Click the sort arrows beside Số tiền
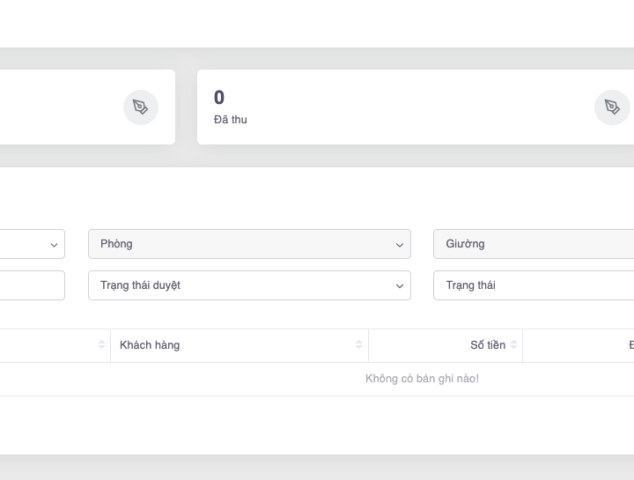 click(x=514, y=345)
